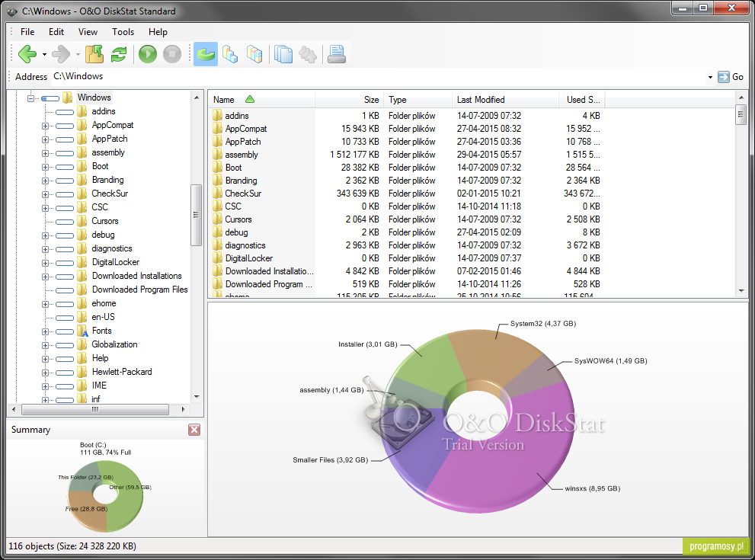755x560 pixels.
Task: Expand the assembly tree node
Action: coord(45,153)
